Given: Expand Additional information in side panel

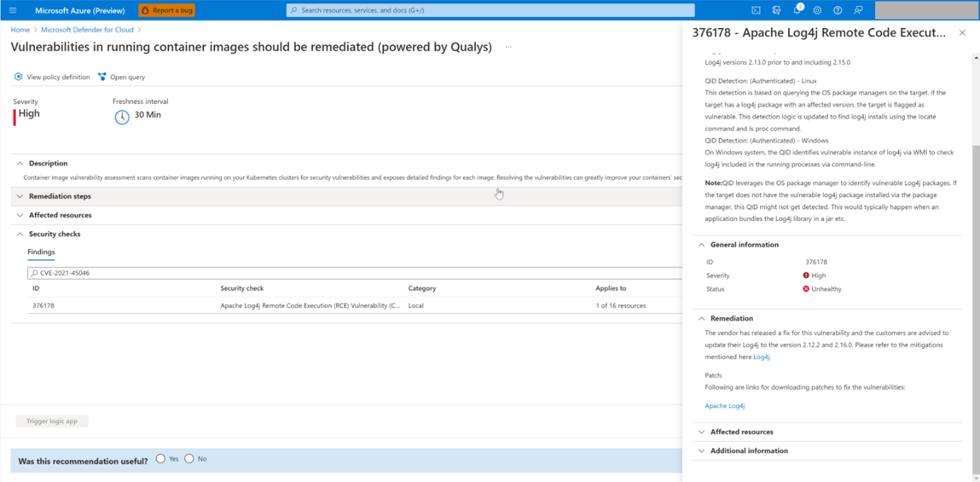Looking at the screenshot, I should coord(748,451).
